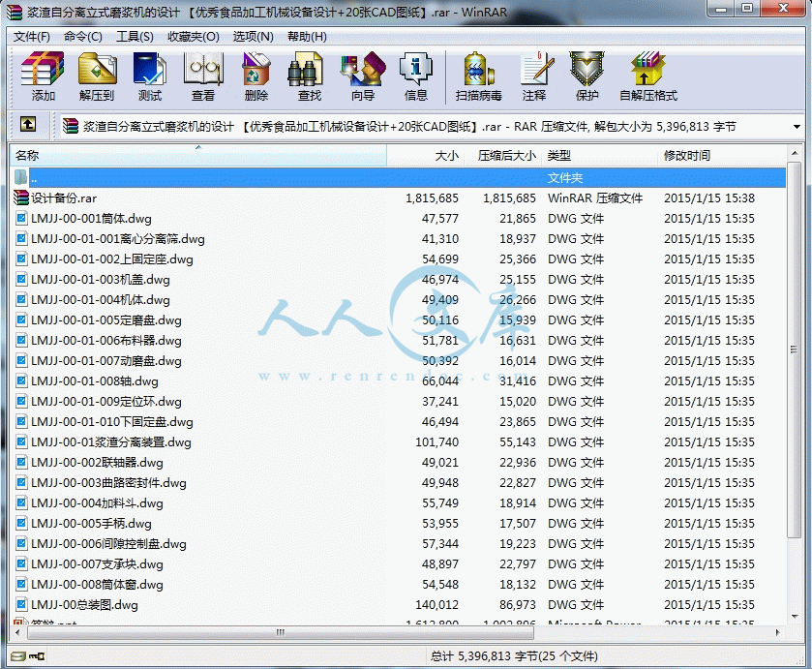Click the key icon in the status bar
The height and width of the screenshot is (669, 812).
tap(37, 656)
